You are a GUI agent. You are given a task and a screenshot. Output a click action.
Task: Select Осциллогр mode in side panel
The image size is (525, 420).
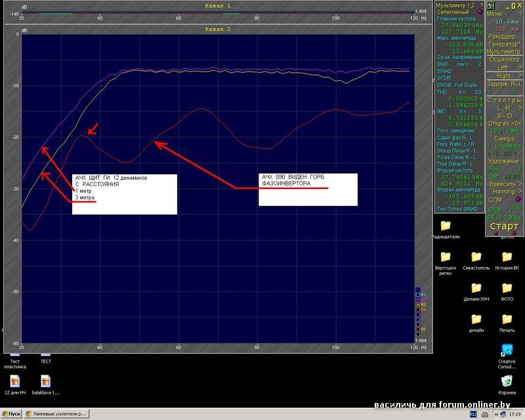(x=504, y=59)
